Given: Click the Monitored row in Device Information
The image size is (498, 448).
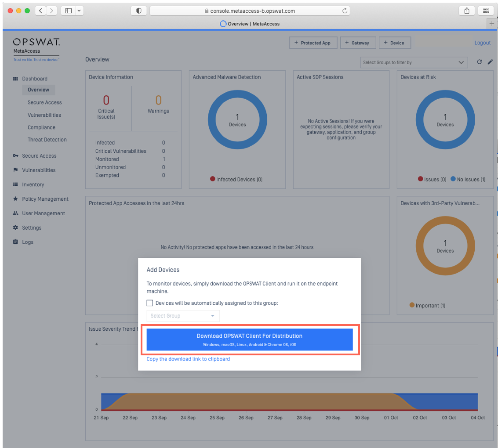Looking at the screenshot, I should click(130, 159).
